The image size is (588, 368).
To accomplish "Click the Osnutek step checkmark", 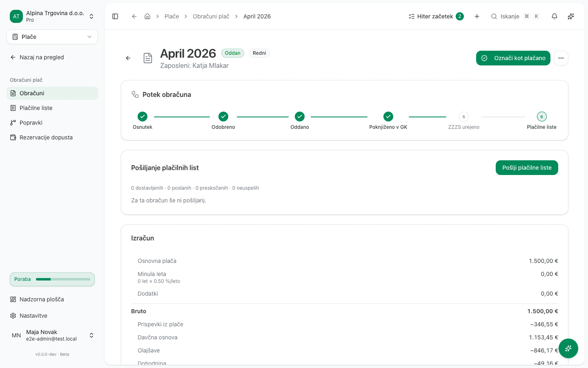I will [x=143, y=117].
